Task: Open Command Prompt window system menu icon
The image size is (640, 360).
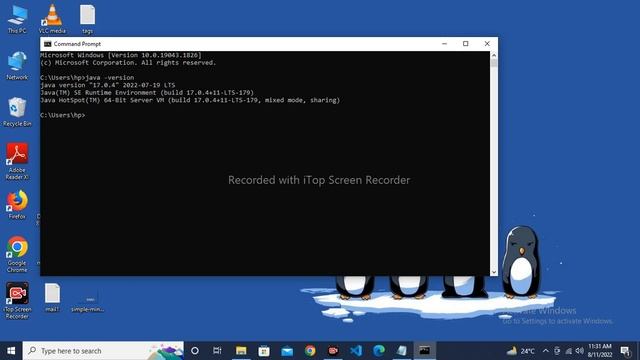Action: (x=48, y=44)
